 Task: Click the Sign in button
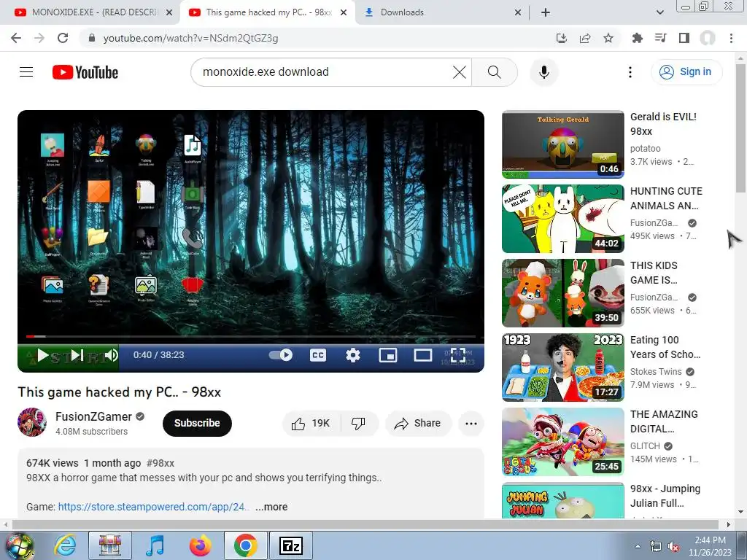(x=686, y=72)
